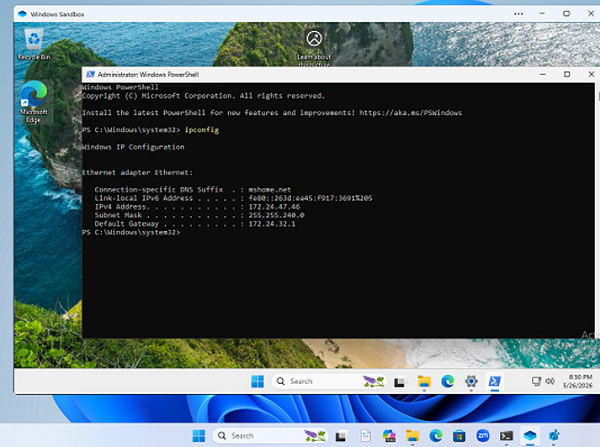Close the Administrator PowerShell window
Viewport: 600px width, 447px height.
pos(591,74)
